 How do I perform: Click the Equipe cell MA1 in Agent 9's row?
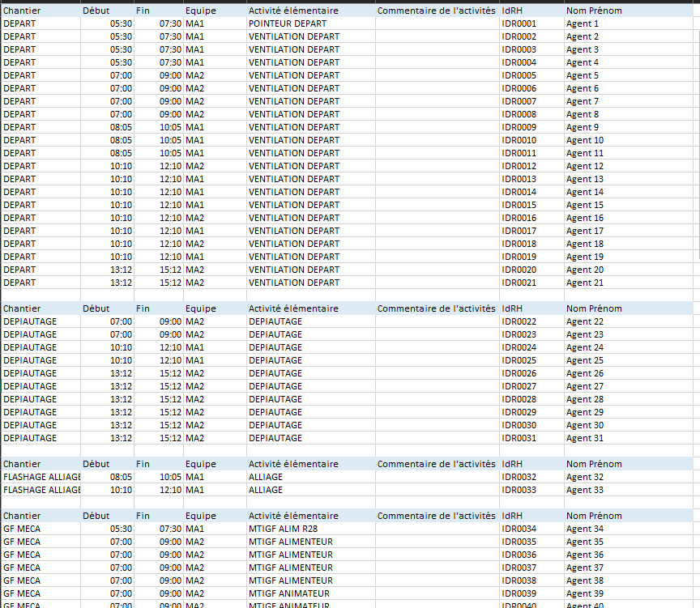[195, 127]
